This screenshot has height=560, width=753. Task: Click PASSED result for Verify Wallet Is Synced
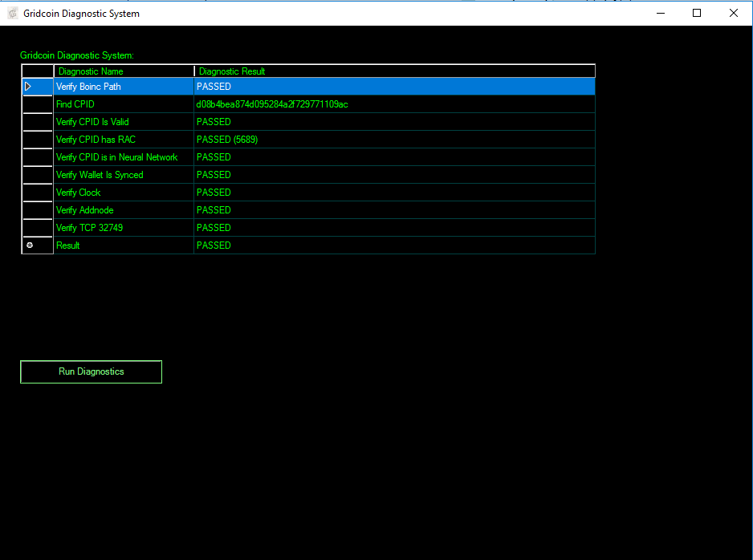(x=394, y=175)
